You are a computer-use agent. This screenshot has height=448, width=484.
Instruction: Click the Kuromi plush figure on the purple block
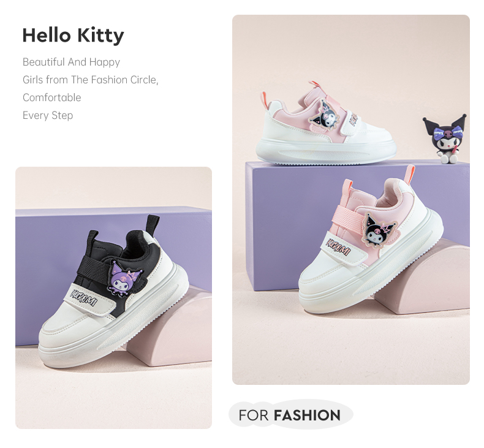tap(445, 139)
